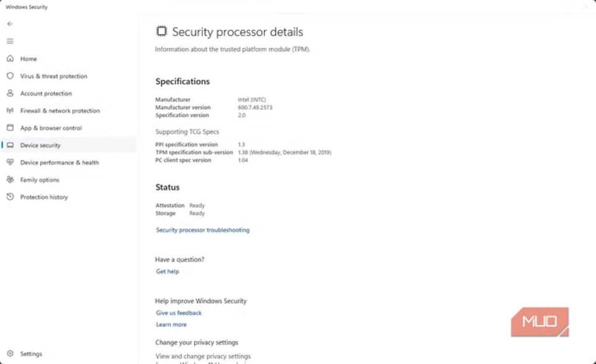This screenshot has height=364, width=596.
Task: Click the Virus & threat protection shield icon
Action: tap(9, 76)
